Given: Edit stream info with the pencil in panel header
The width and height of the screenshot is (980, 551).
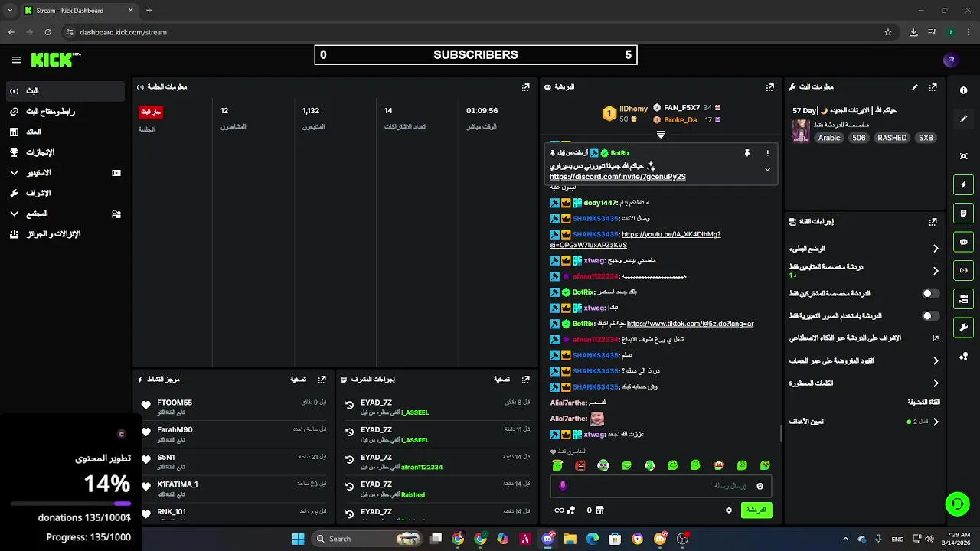Looking at the screenshot, I should click(x=914, y=87).
